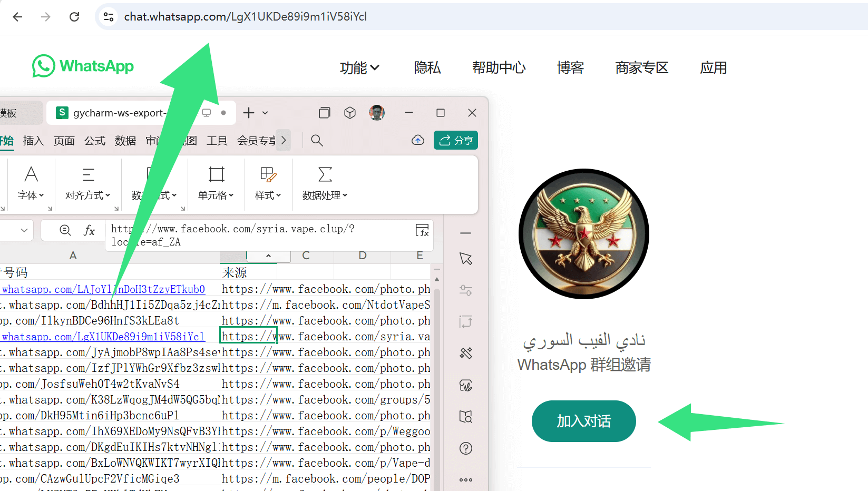This screenshot has width=868, height=491.
Task: Open the 应用 menu item
Action: click(x=713, y=67)
